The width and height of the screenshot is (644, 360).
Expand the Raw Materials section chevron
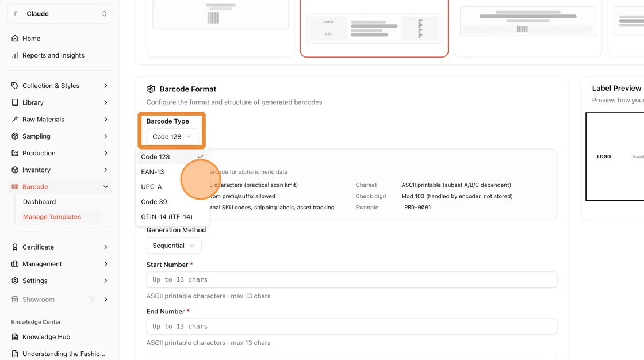pos(106,119)
